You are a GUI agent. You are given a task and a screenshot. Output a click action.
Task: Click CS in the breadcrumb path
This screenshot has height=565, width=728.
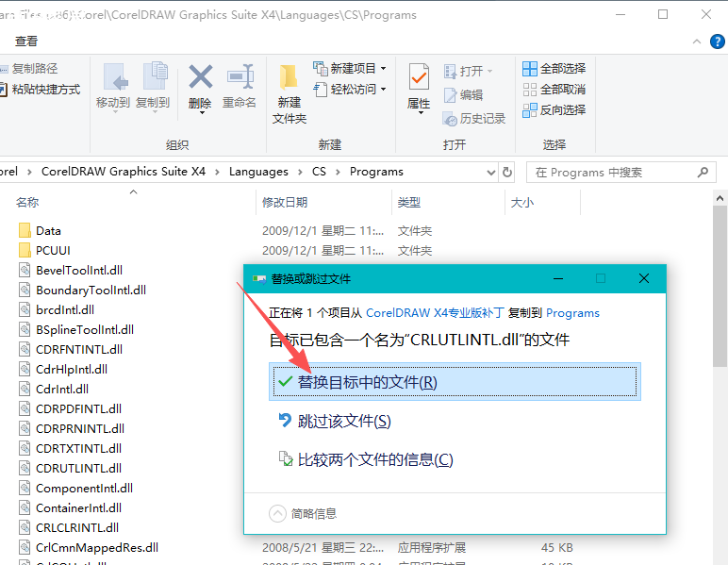pyautogui.click(x=319, y=172)
